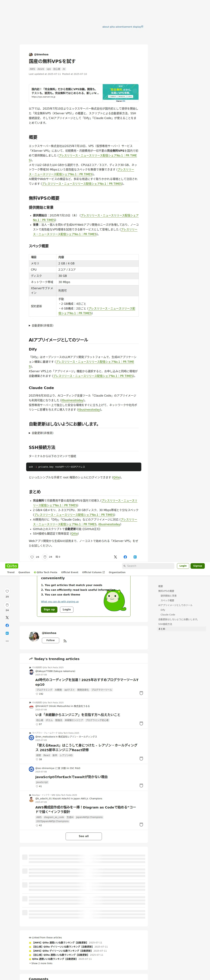Click the Azure tag under article title

coord(41,69)
